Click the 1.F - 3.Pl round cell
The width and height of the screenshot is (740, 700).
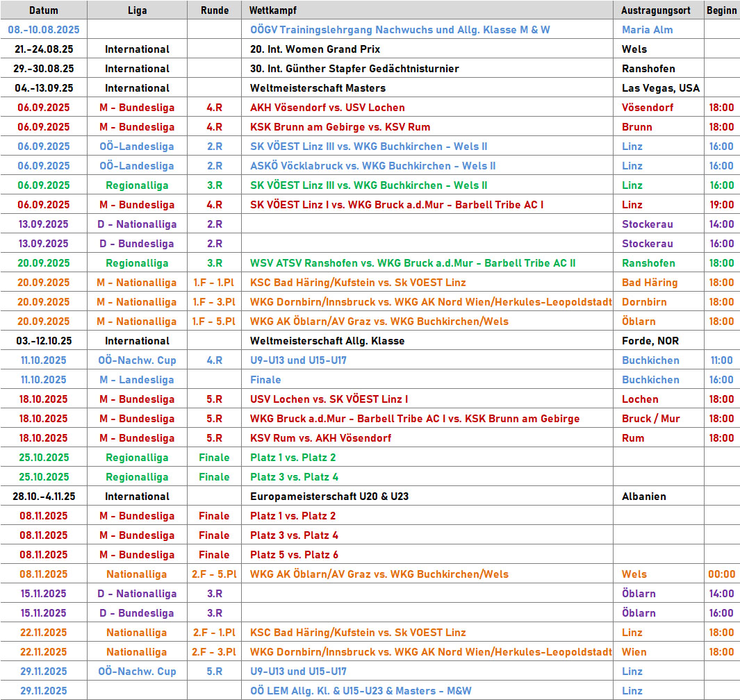pyautogui.click(x=214, y=302)
